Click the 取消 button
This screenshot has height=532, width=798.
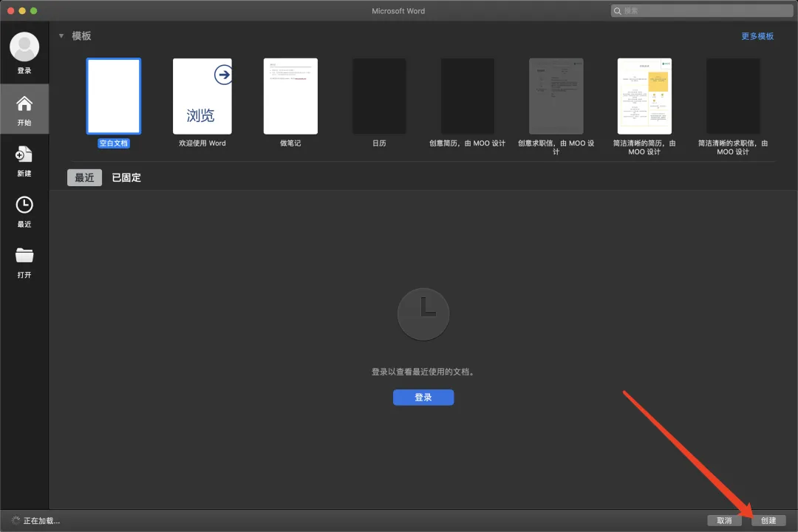click(724, 520)
